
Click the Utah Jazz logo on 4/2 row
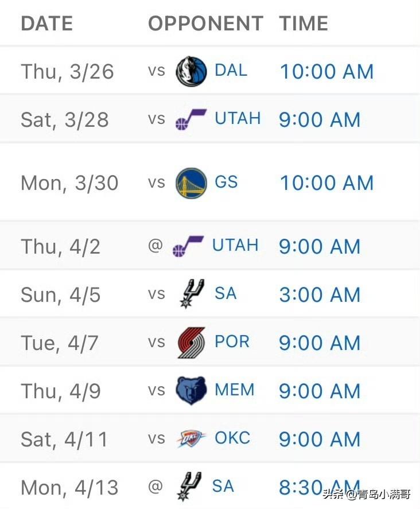pos(188,246)
